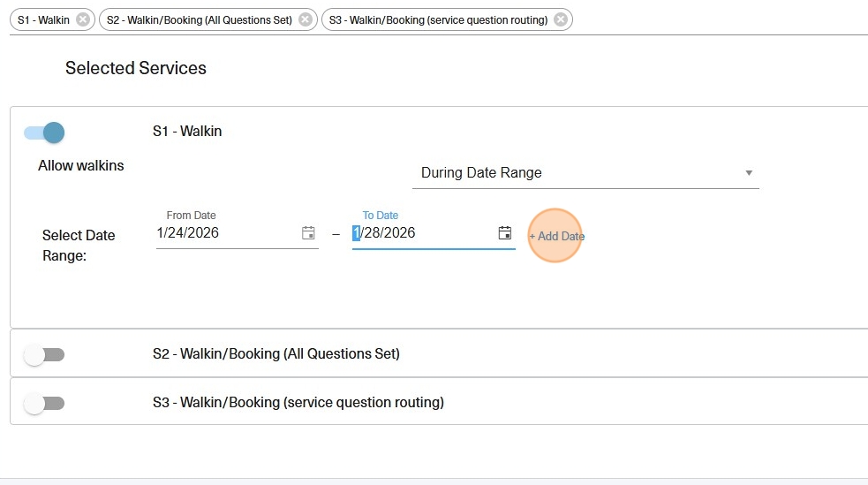Select the S1 - Walkin chip label

coord(43,19)
